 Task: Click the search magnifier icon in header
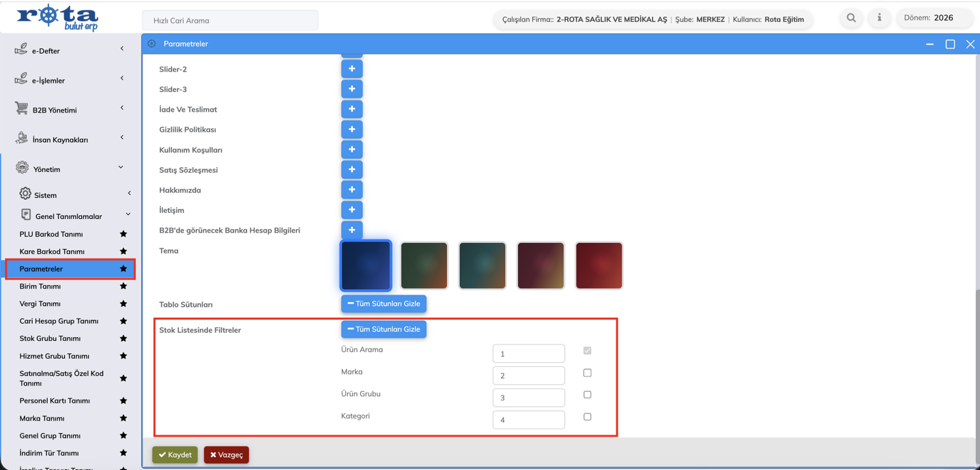click(851, 18)
